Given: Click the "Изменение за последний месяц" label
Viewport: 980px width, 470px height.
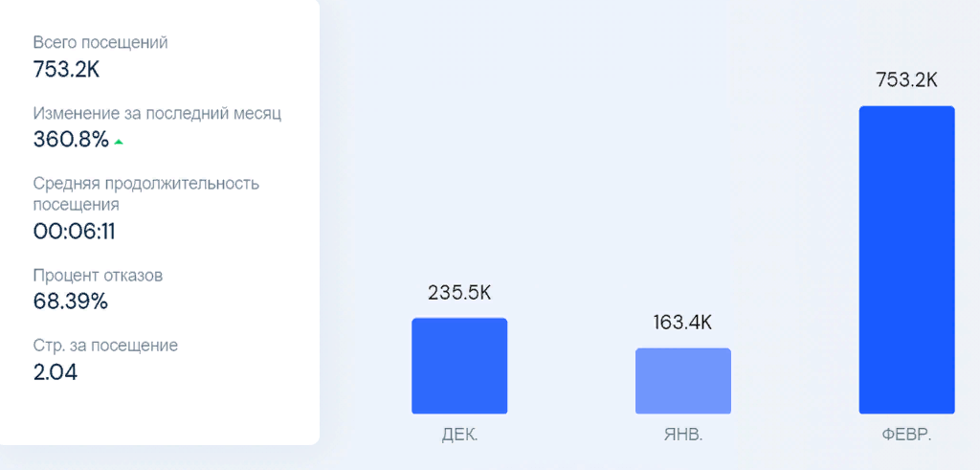Looking at the screenshot, I should pos(157,113).
